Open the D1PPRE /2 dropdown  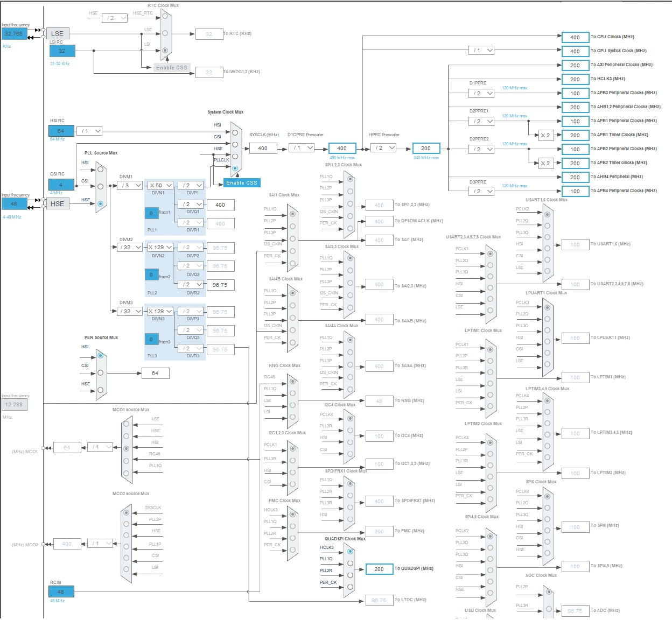click(x=481, y=93)
